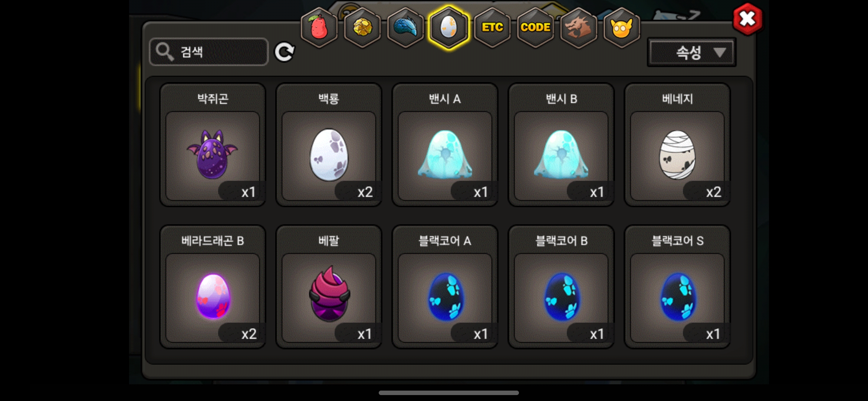
Task: Expand the 속성 attribute dropdown
Action: point(691,52)
